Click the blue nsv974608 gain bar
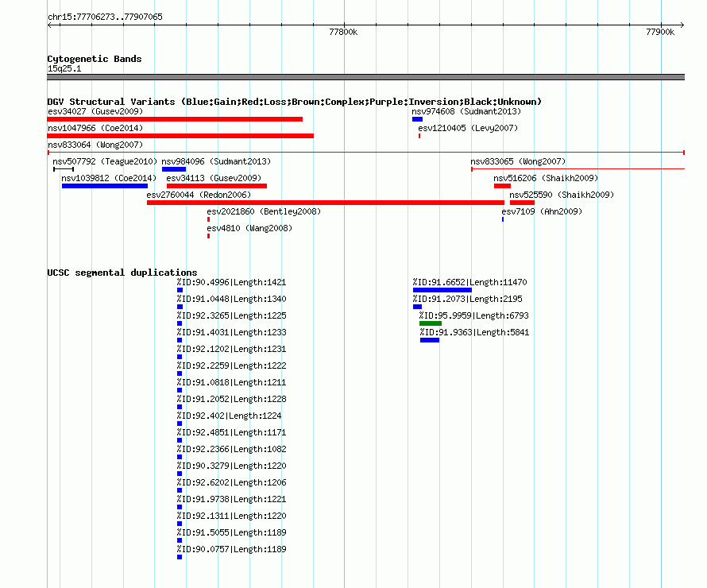 (x=417, y=119)
